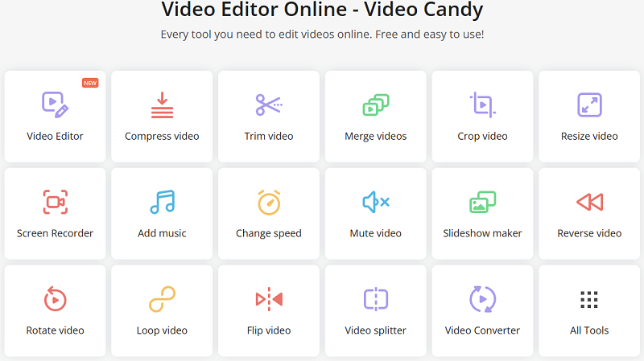Click the Mute video speaker icon

click(x=376, y=202)
